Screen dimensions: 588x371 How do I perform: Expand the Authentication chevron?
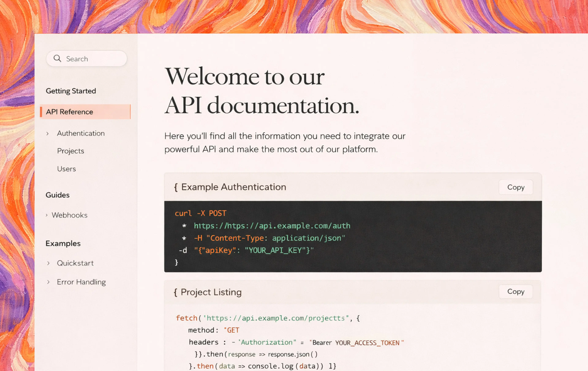(x=48, y=134)
